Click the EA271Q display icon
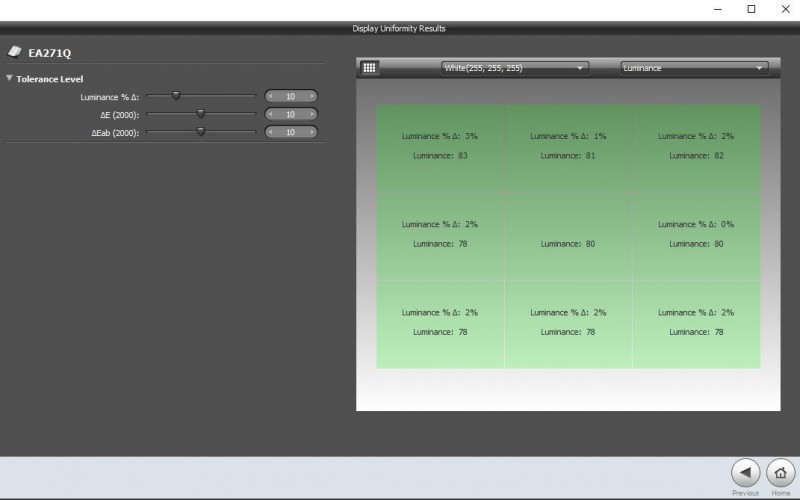 point(15,52)
